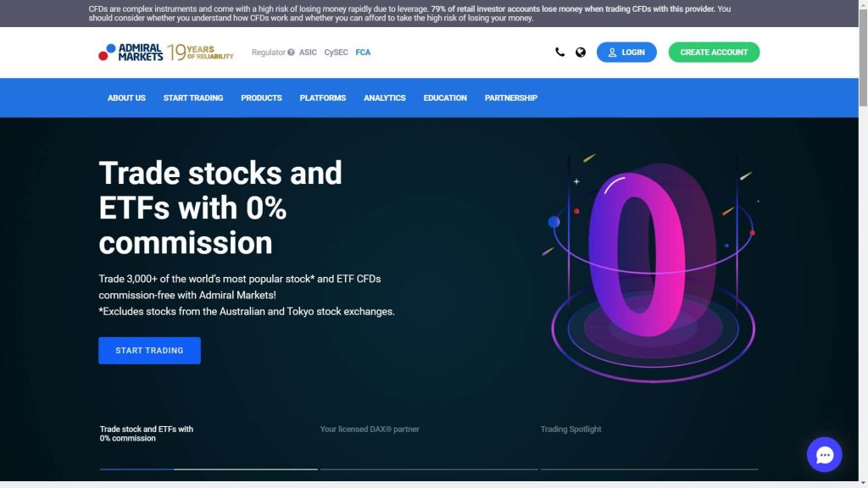Click the 19 Years of Reliability badge
Viewport: 868px width, 488px height.
pos(200,52)
